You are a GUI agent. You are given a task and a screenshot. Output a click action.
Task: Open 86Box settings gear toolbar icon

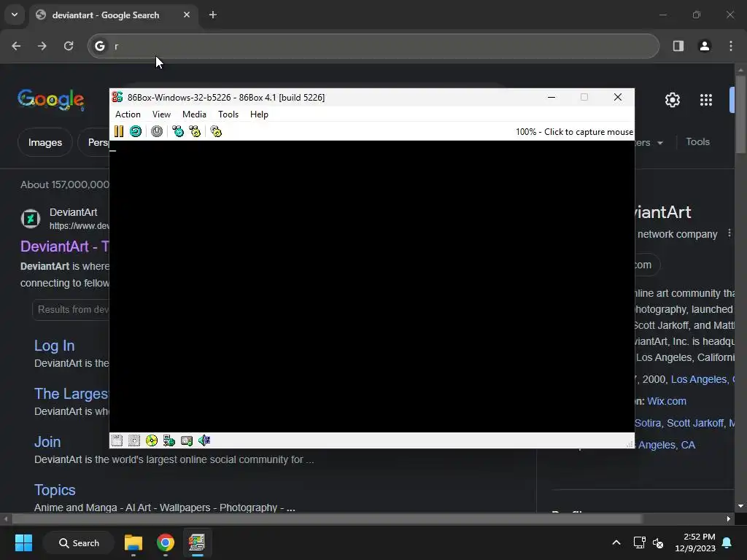click(216, 131)
